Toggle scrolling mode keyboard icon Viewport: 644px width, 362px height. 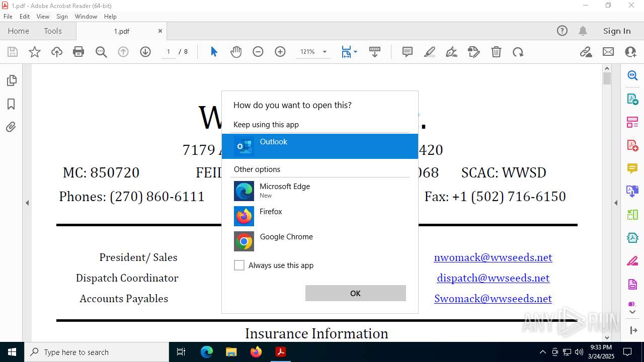375,52
